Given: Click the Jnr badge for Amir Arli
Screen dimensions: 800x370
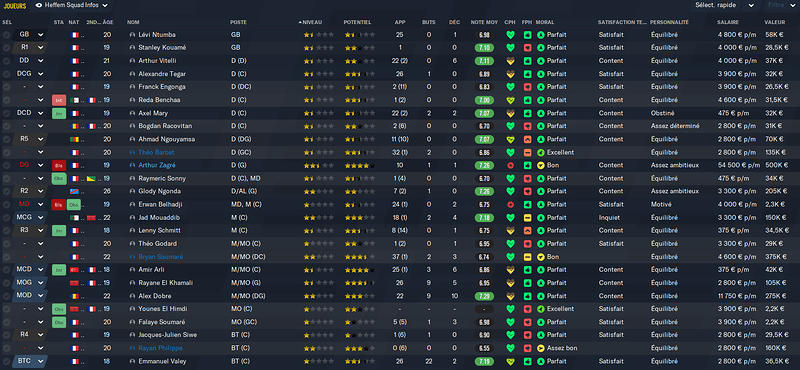Looking at the screenshot, I should (59, 270).
